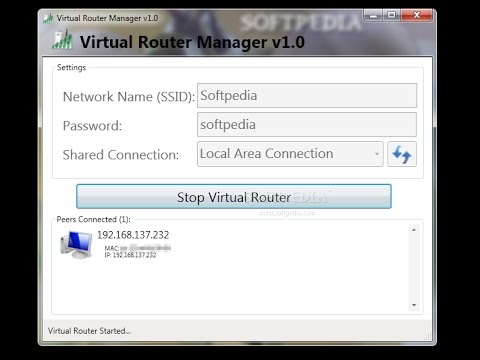Click the Shared Connection label

[x=121, y=155]
